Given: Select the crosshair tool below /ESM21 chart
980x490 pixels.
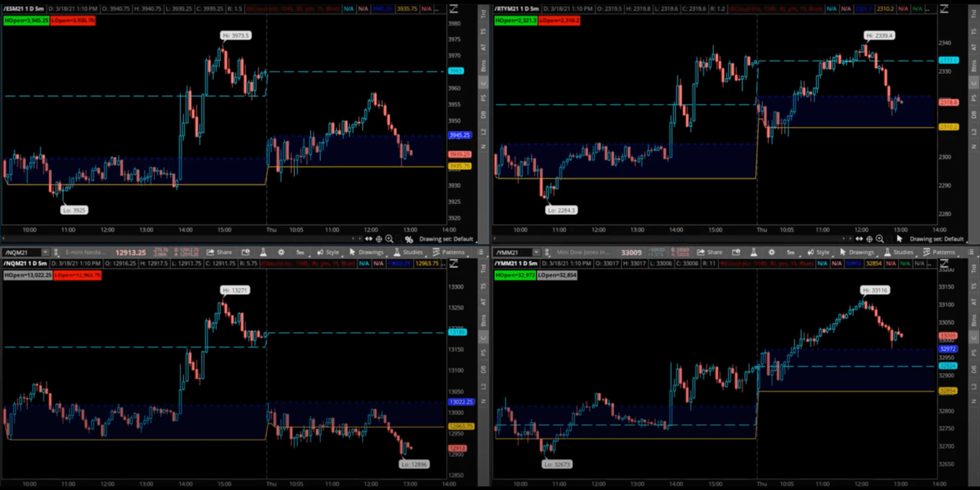Looking at the screenshot, I should [x=379, y=239].
